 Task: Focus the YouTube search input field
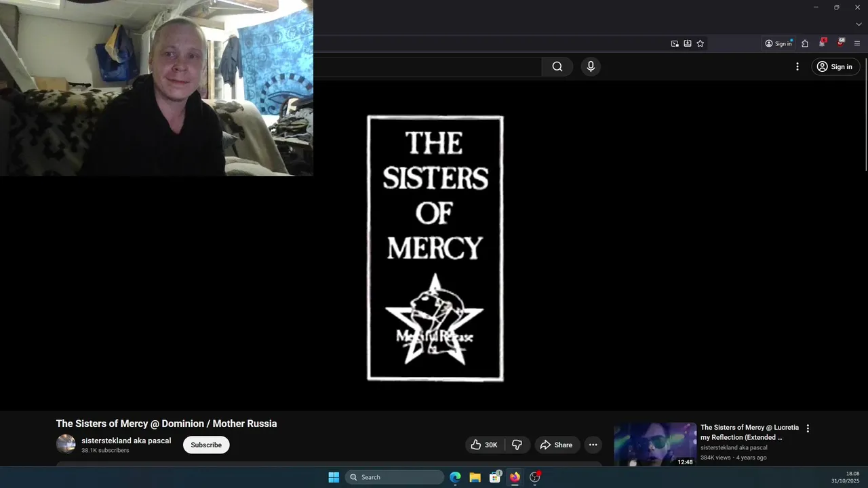(x=427, y=66)
